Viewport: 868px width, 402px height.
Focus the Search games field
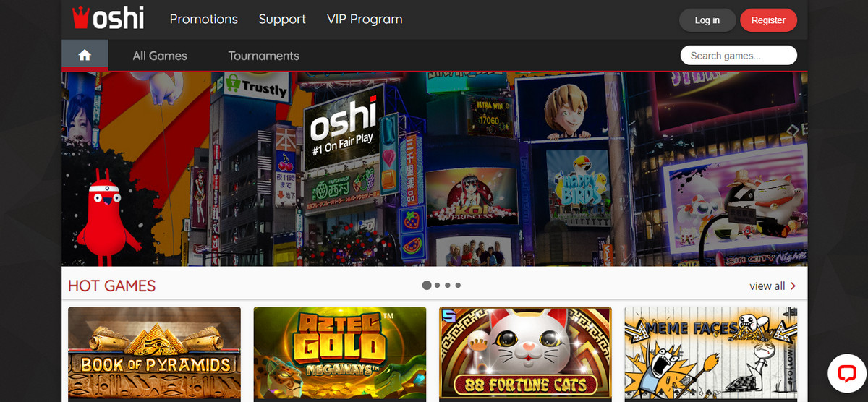(x=739, y=55)
